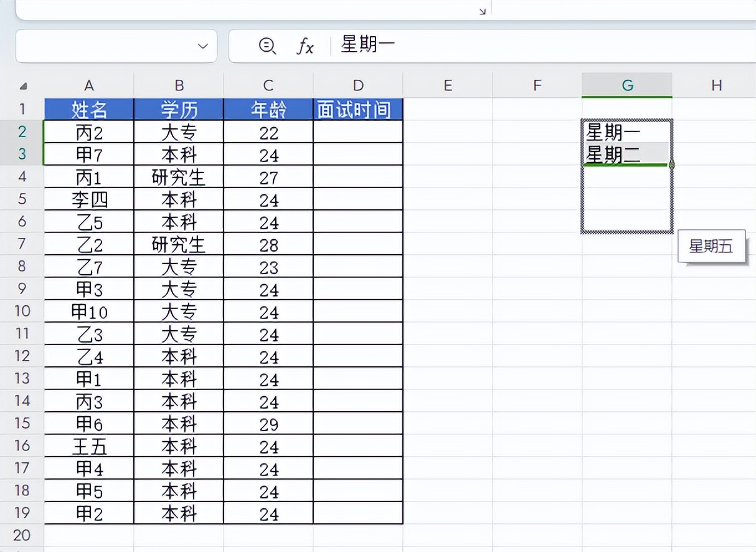Click the age cell 29

(268, 424)
